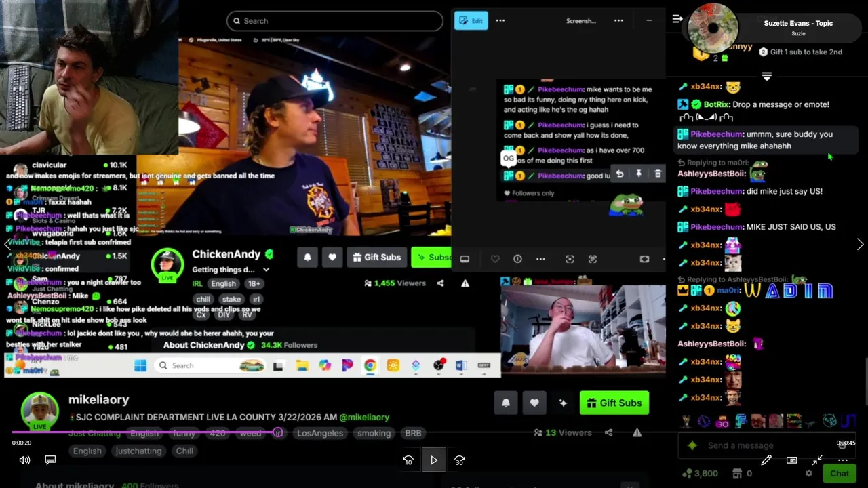View the 3,800 channel points balance
Screen dimensions: 868x488
pos(700,474)
